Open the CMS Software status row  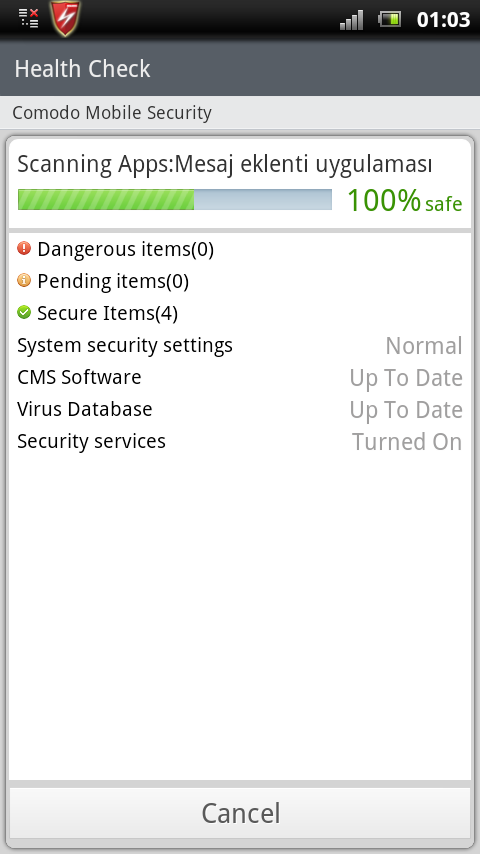[x=240, y=377]
